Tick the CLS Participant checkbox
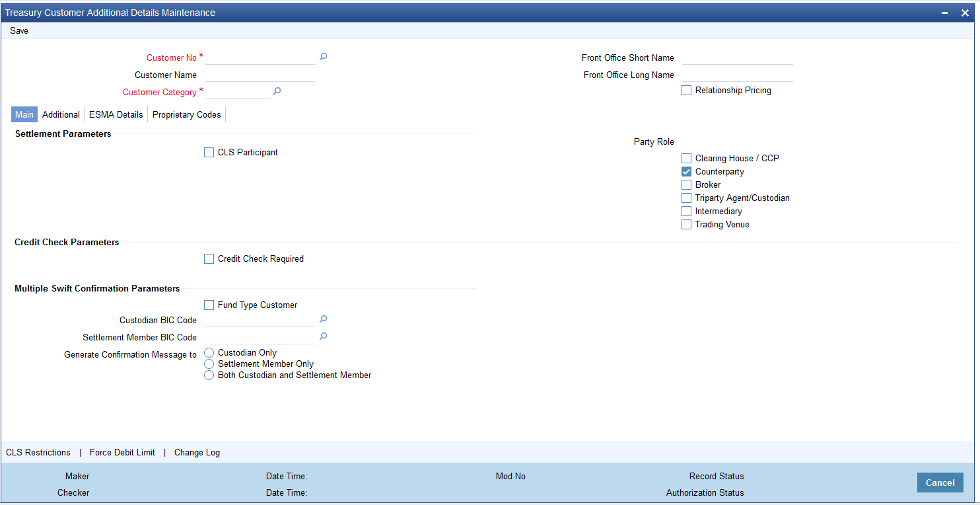This screenshot has height=505, width=980. 209,153
